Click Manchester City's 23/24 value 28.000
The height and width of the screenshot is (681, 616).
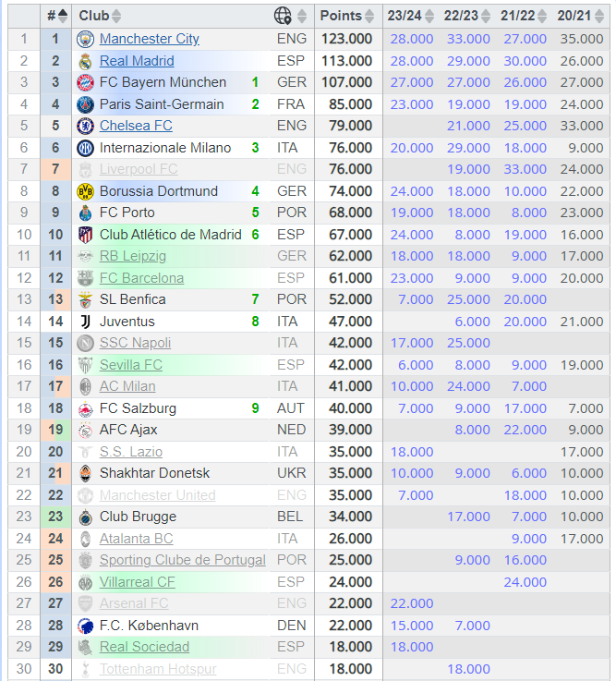[x=412, y=39]
